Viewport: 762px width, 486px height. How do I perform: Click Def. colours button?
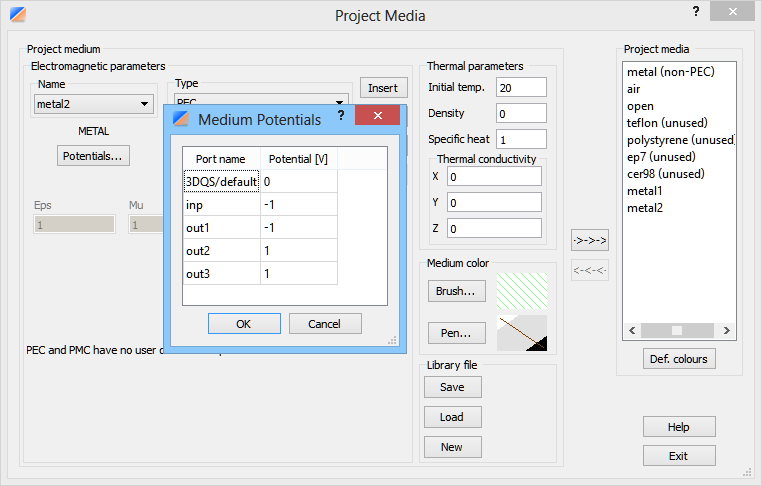click(x=679, y=359)
